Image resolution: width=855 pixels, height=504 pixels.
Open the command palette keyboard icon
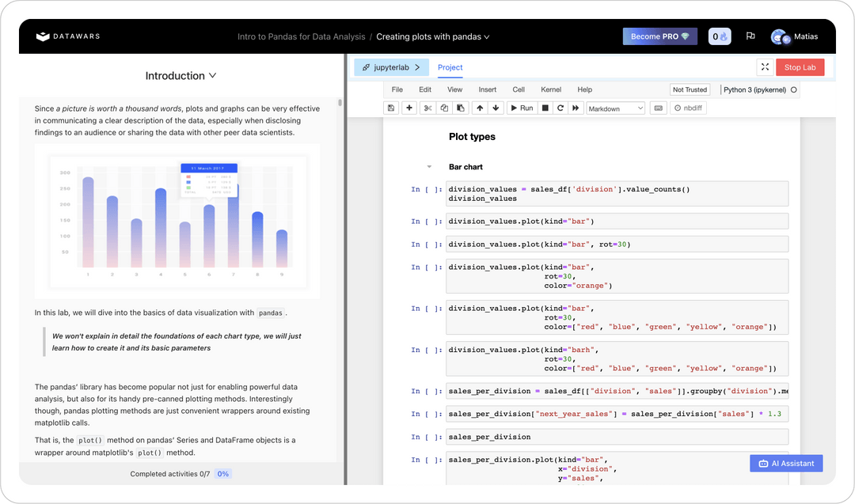(x=658, y=108)
